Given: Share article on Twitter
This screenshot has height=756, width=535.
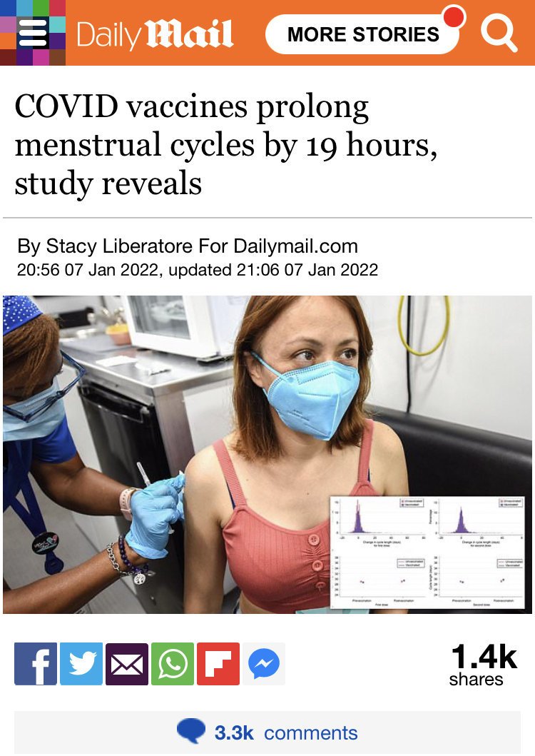Looking at the screenshot, I should [x=81, y=664].
